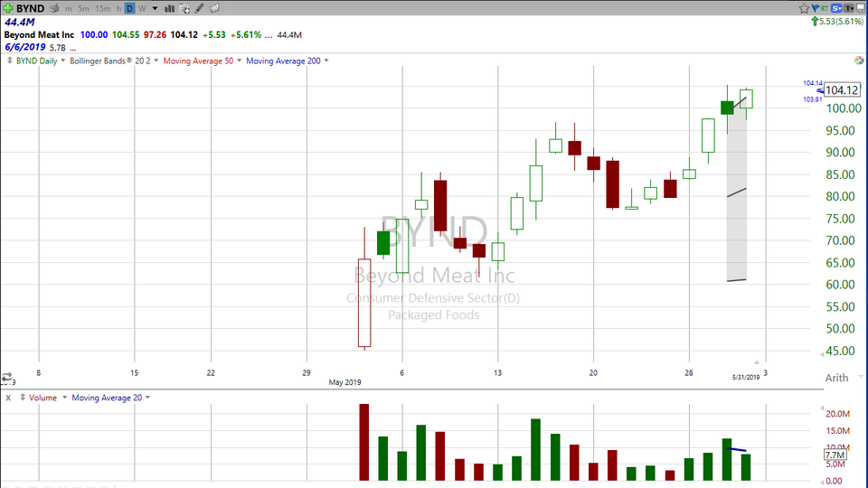Open the print chart icon
This screenshot has height=488, width=868.
tap(53, 8)
